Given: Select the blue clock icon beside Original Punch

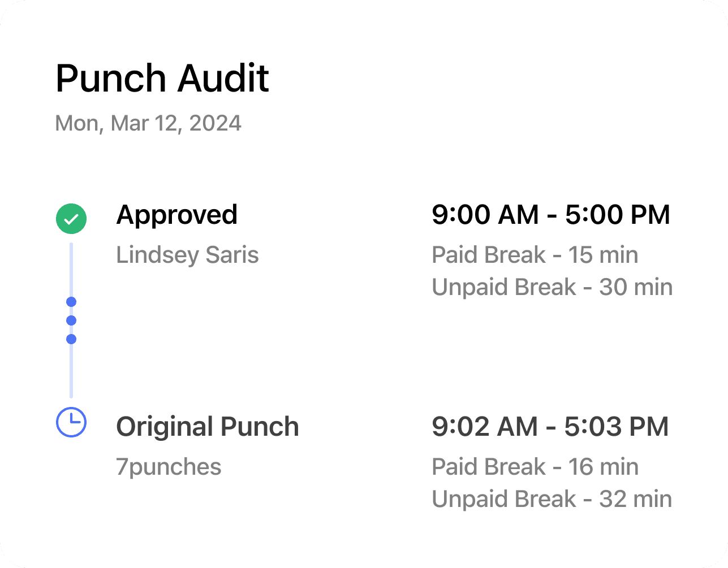Looking at the screenshot, I should click(x=71, y=421).
